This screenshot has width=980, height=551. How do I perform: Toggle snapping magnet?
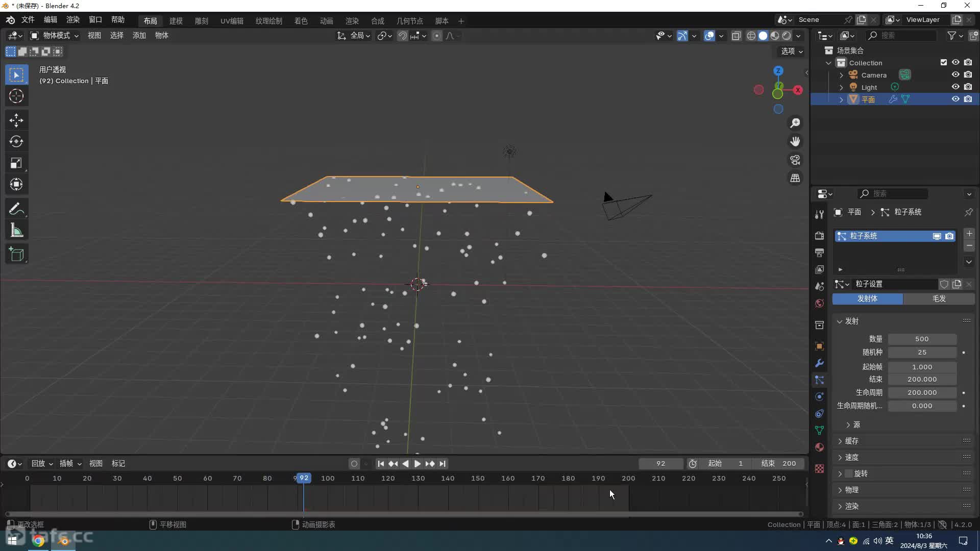tap(403, 36)
